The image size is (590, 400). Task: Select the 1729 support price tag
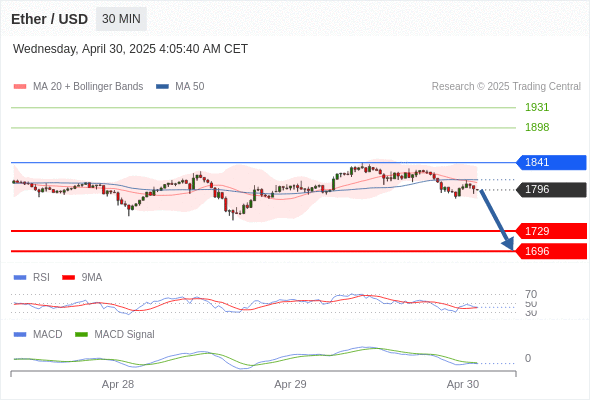551,231
